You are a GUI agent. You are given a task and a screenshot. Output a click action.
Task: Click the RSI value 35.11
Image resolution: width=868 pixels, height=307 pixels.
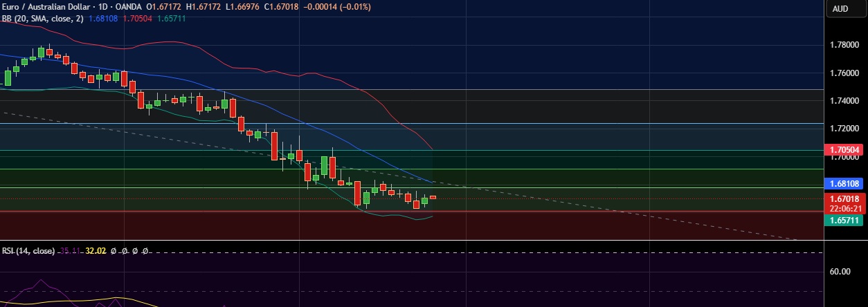pos(70,251)
